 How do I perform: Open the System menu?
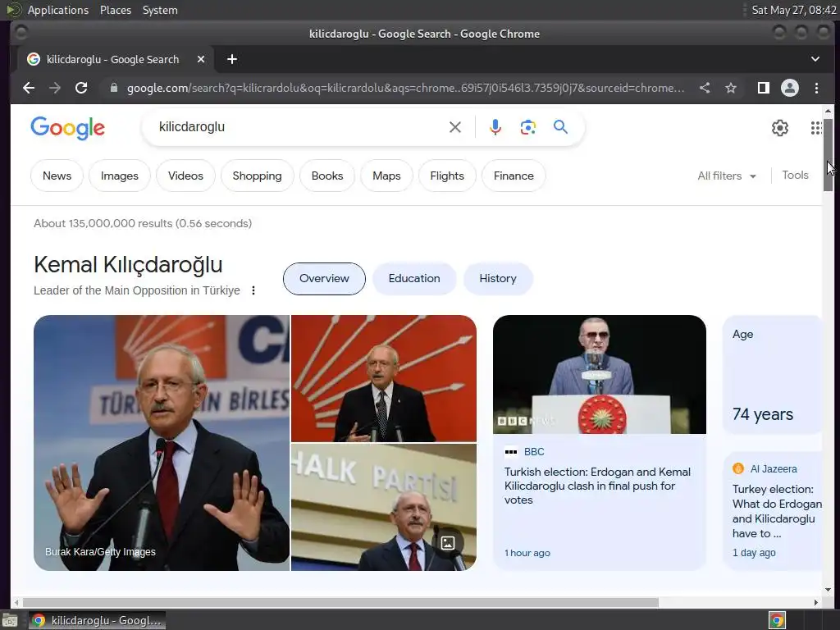pos(160,10)
